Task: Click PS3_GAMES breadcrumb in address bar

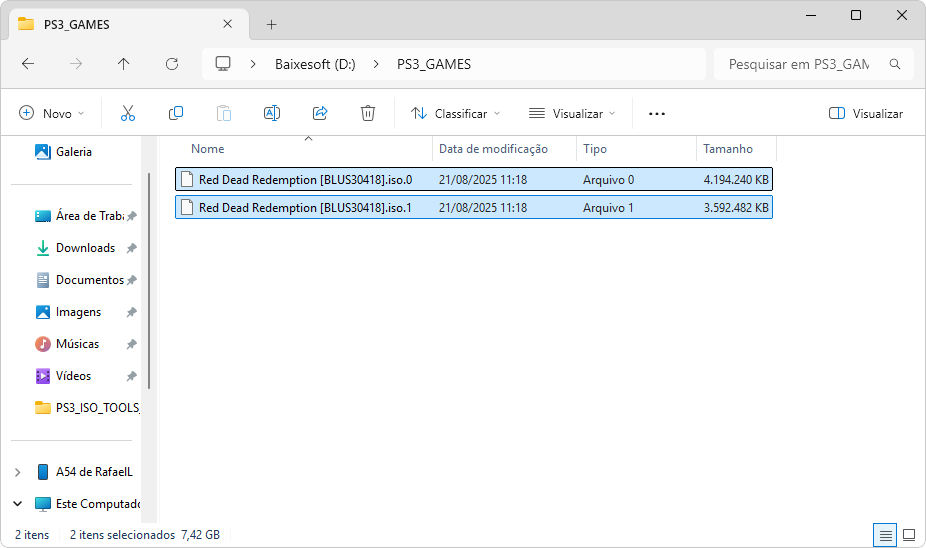Action: (434, 64)
